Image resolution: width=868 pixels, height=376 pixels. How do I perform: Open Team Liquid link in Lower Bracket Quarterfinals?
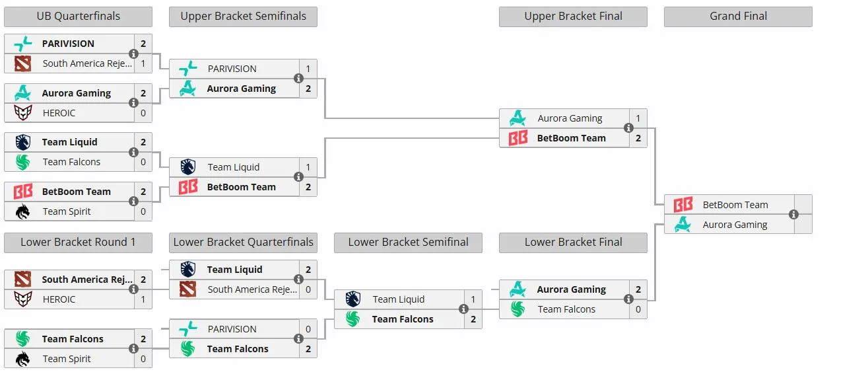point(234,270)
